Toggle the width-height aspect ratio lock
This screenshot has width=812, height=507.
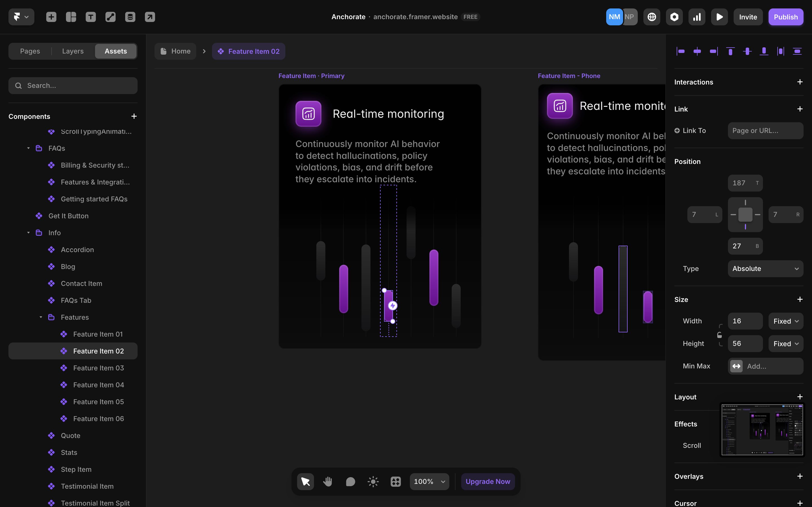coord(720,334)
